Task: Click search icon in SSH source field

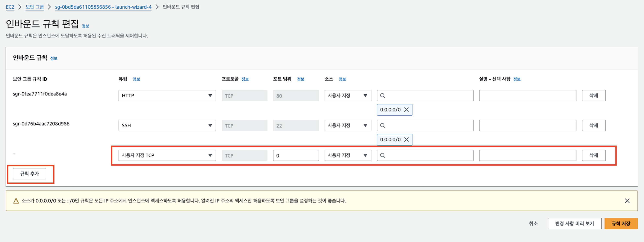Action: tap(382, 126)
